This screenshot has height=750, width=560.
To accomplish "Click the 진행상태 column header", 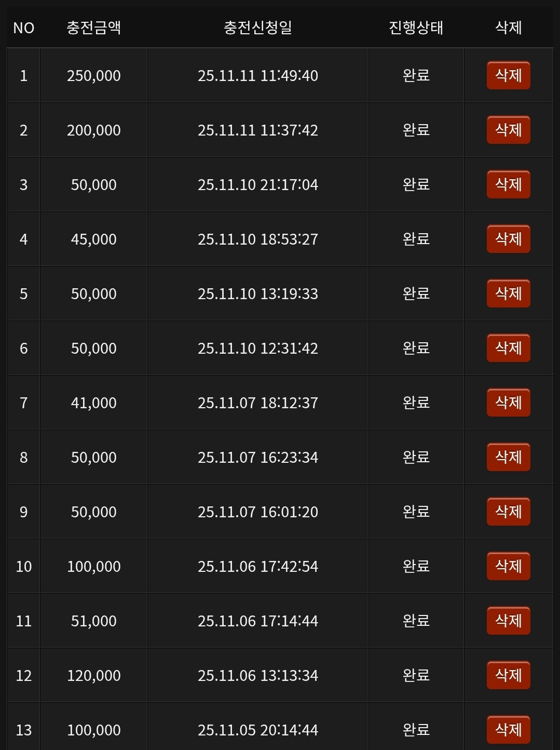I will 416,28.
